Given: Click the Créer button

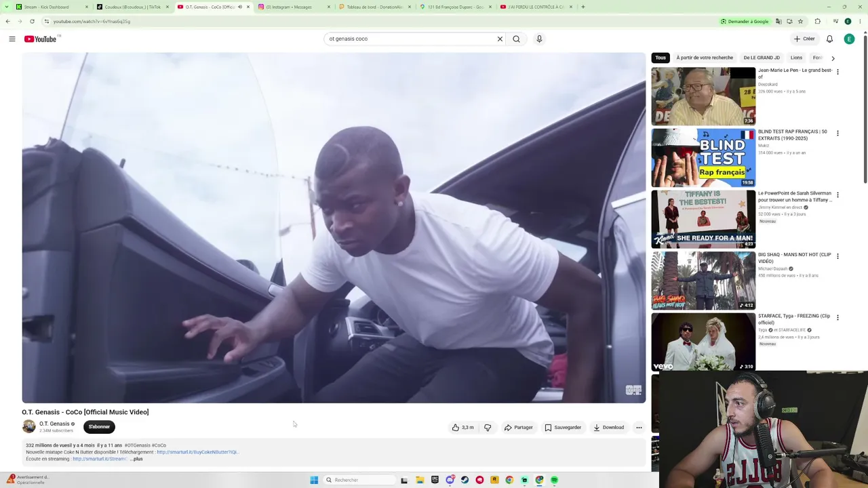Looking at the screenshot, I should pos(804,39).
